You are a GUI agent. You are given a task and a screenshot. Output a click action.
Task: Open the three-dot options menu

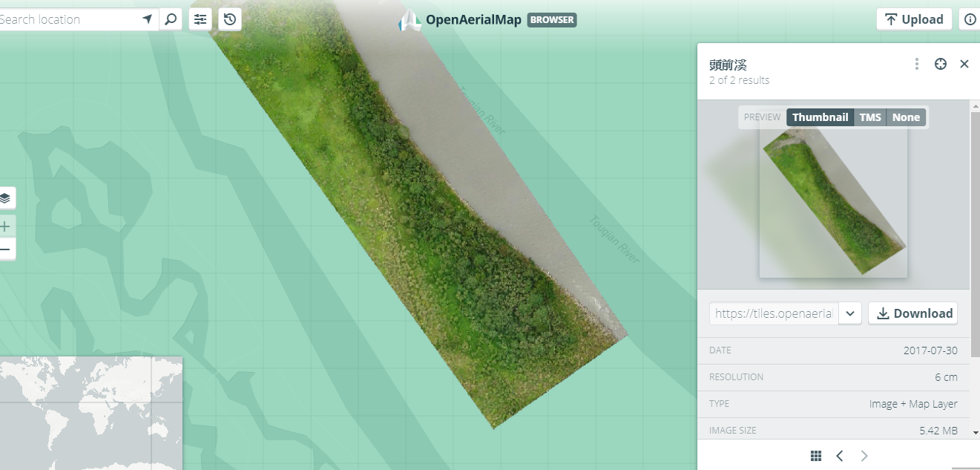pyautogui.click(x=917, y=64)
